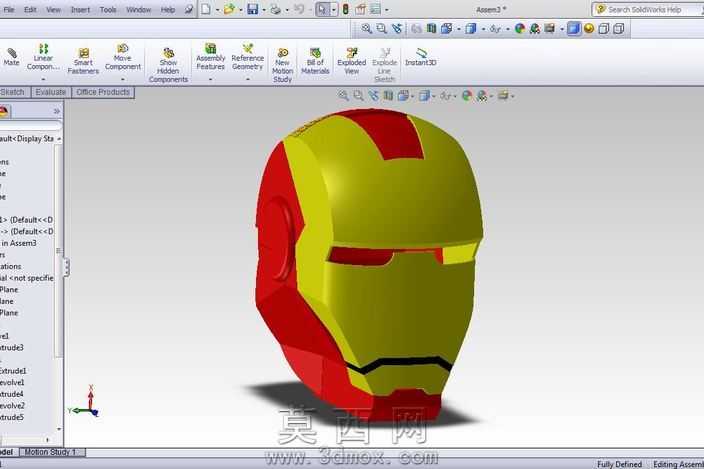The image size is (704, 469).
Task: Select the 'in Assem3' tree item
Action: point(19,243)
